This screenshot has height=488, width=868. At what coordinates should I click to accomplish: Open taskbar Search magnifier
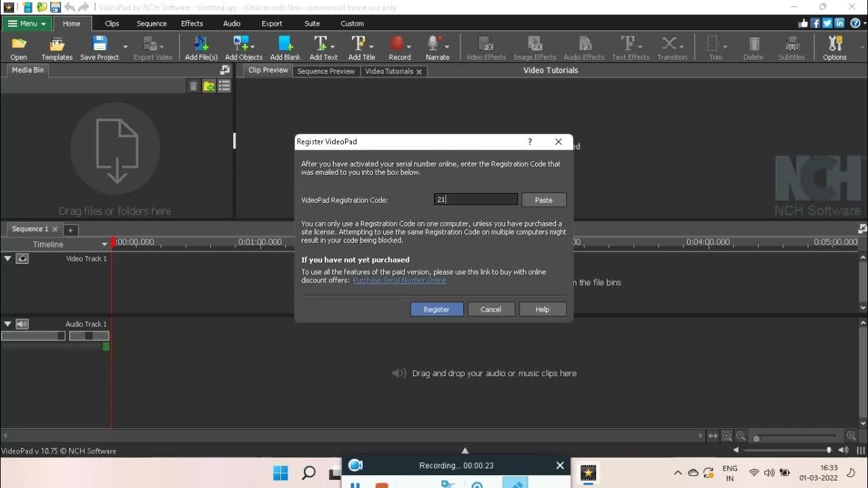click(x=309, y=472)
